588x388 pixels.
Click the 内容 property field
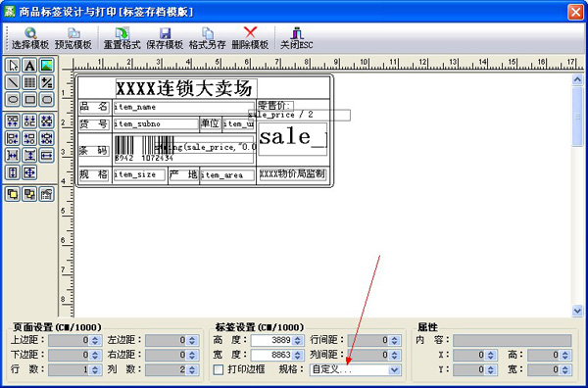tap(513, 340)
